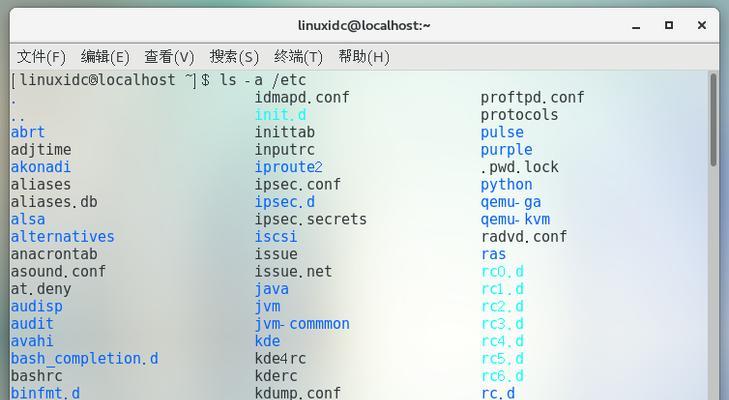Image resolution: width=729 pixels, height=400 pixels.
Task: Click the 'proftpd.conf' file entry
Action: tap(532, 97)
